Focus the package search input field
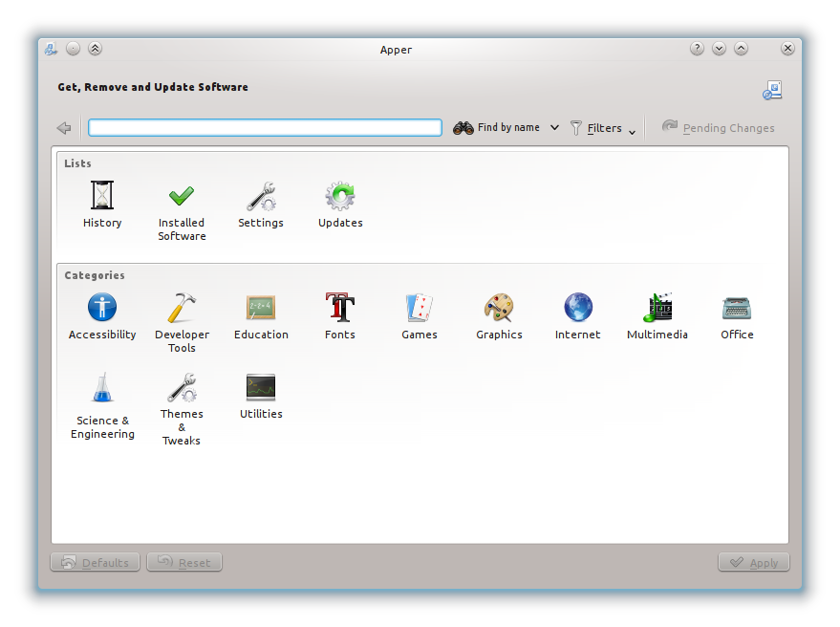This screenshot has width=840, height=627. point(265,127)
